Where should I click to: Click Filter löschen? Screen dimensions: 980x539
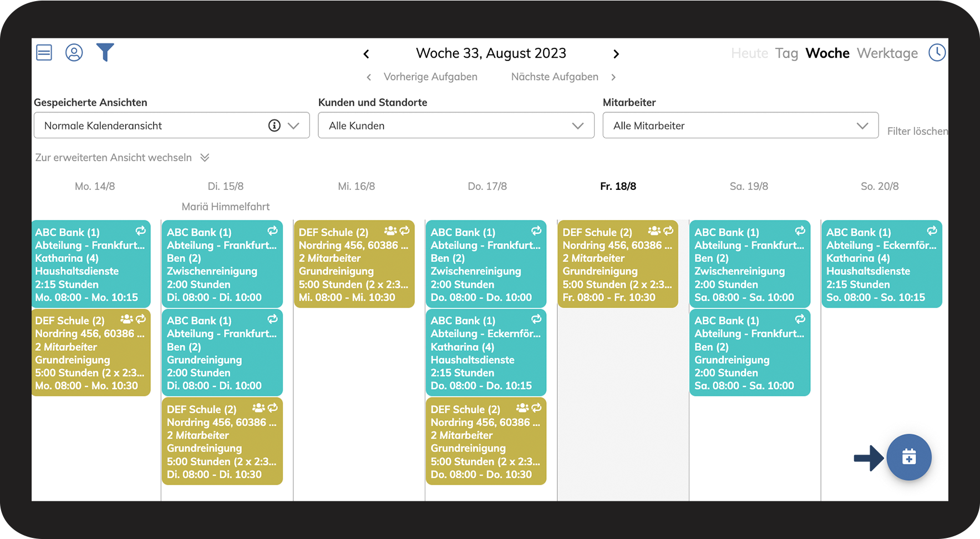[x=917, y=131]
